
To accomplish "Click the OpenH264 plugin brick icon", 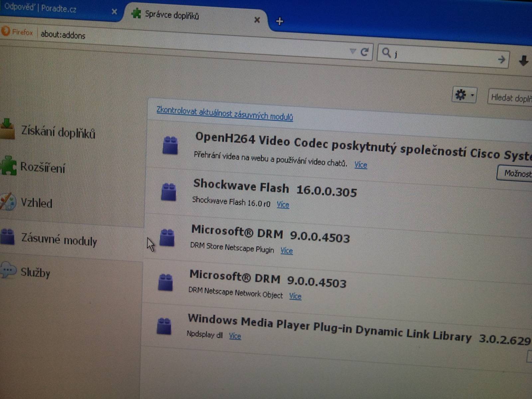I will tap(170, 145).
